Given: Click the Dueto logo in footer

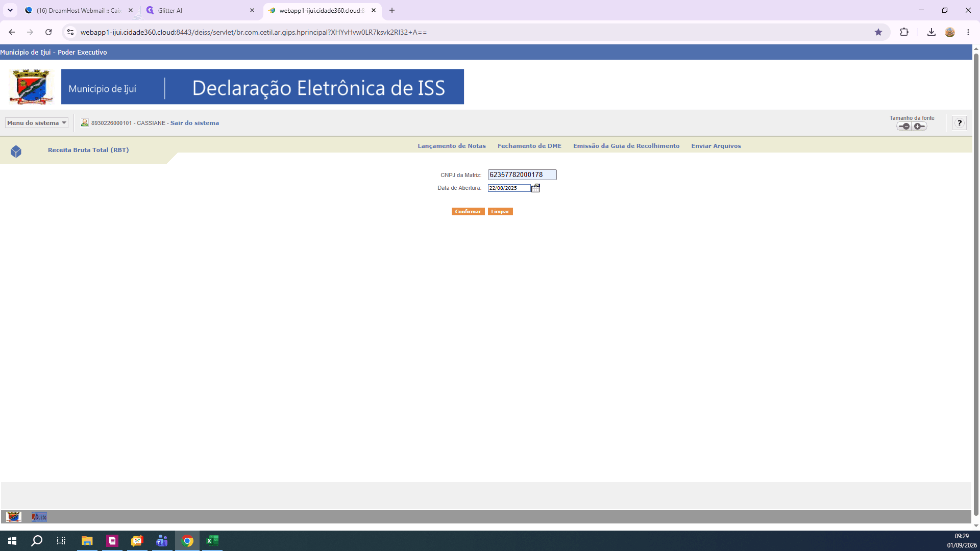Looking at the screenshot, I should [x=39, y=517].
